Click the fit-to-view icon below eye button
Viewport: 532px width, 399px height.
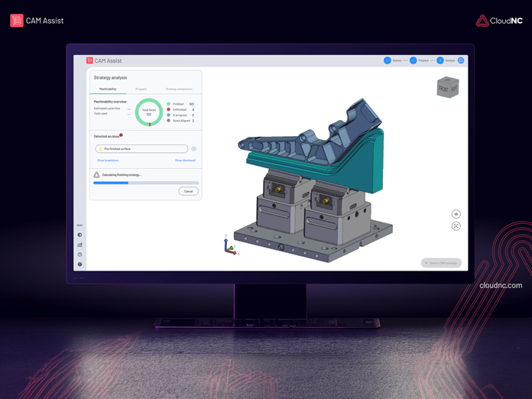click(456, 226)
